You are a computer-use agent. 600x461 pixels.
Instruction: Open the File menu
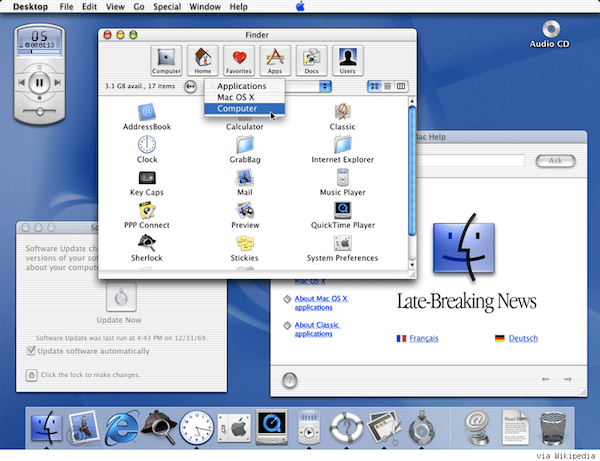tap(66, 7)
